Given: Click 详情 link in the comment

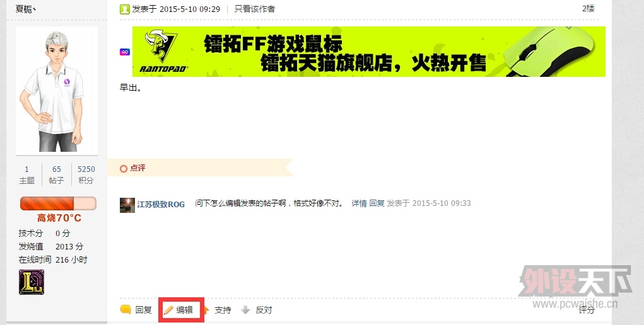Looking at the screenshot, I should 360,203.
